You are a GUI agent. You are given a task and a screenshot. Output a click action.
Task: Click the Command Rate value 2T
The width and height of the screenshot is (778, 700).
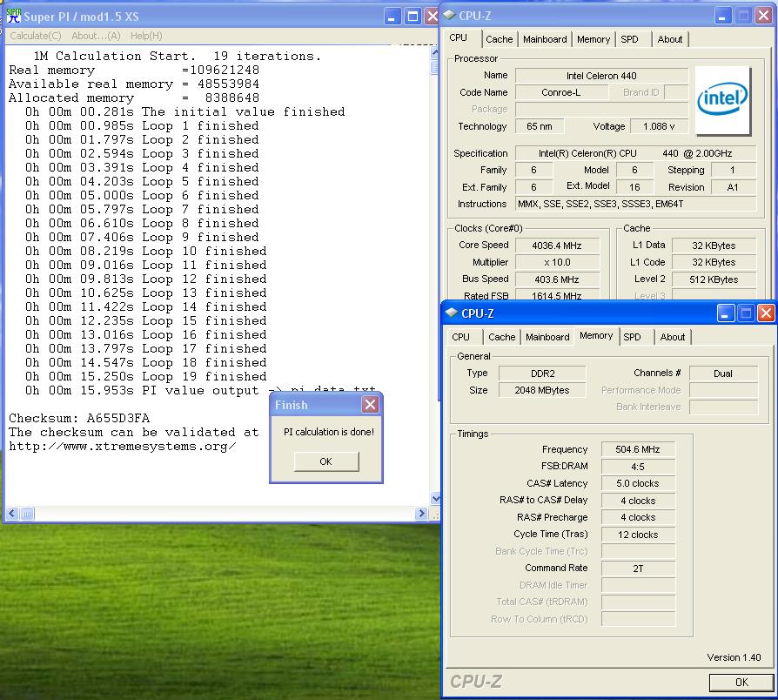638,569
